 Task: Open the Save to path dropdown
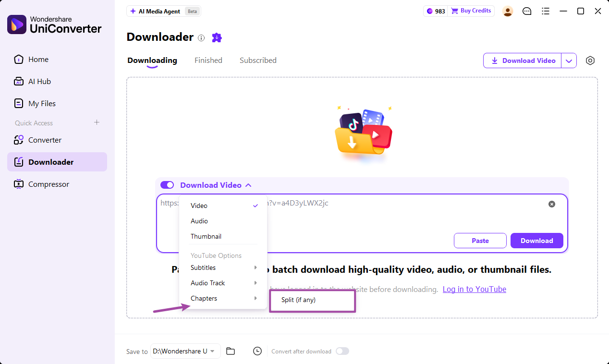[x=185, y=351]
